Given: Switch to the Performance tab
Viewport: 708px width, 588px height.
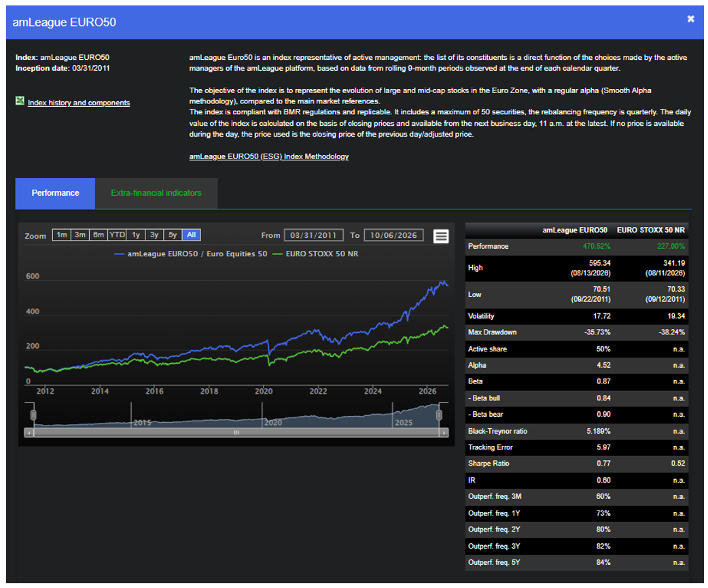Looking at the screenshot, I should [55, 193].
